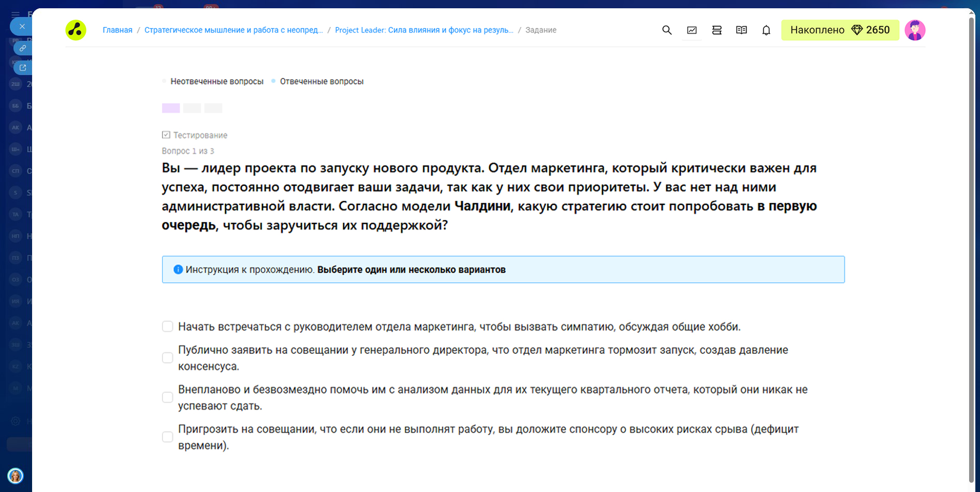Open the Project Leader breadcrumb link

click(424, 30)
